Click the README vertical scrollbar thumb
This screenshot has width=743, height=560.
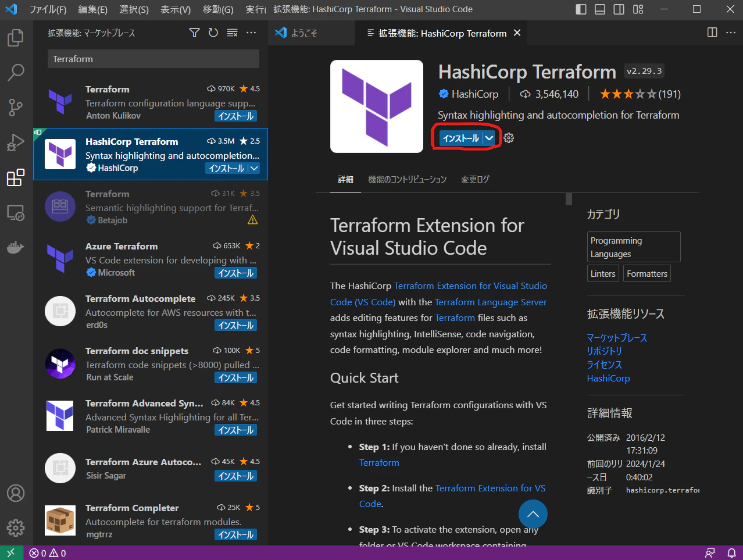click(x=569, y=199)
